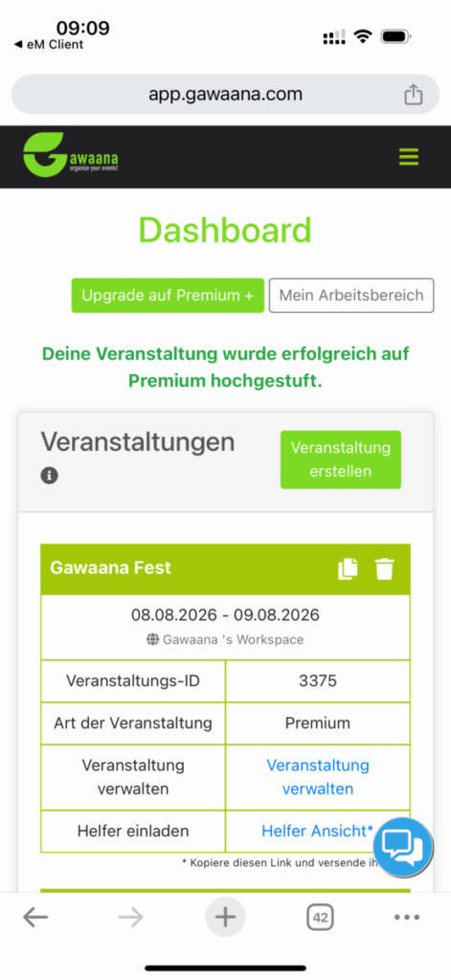Follow the Veranstaltung verwalten link

(318, 777)
